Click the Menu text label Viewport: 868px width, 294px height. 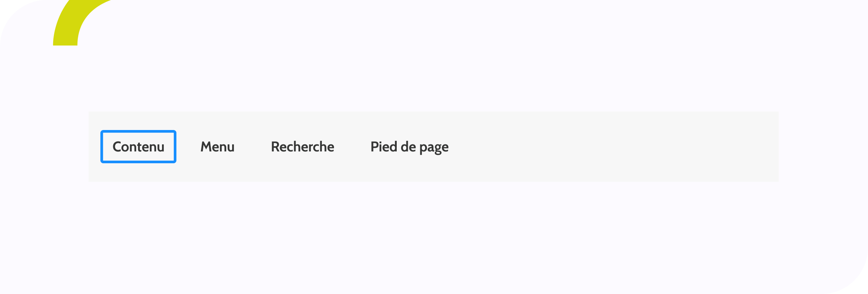point(217,147)
